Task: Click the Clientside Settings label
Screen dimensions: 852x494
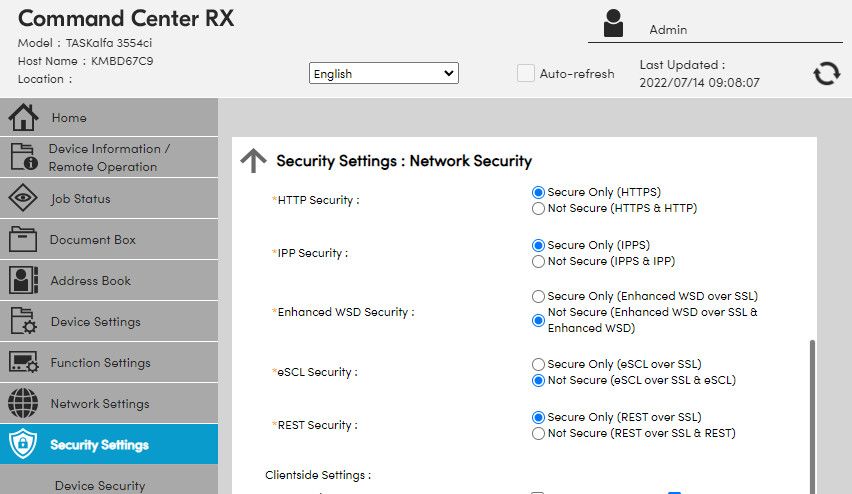Action: tap(318, 475)
